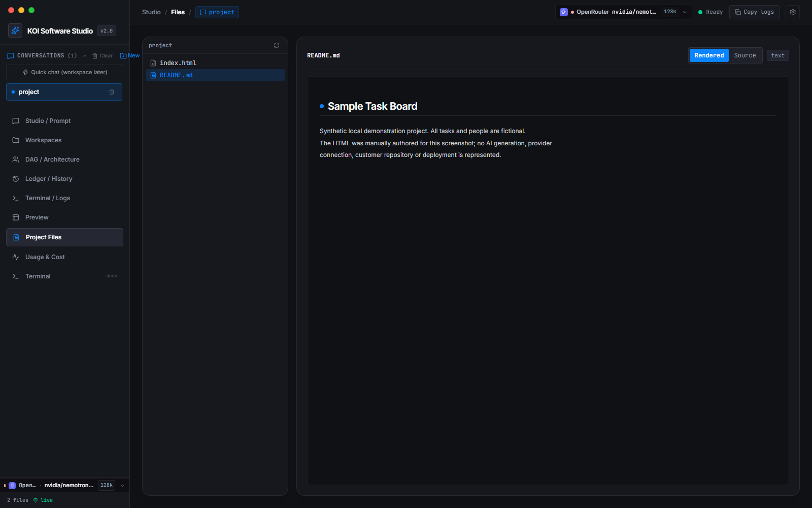This screenshot has height=508, width=812.
Task: Click Studio breadcrumb link
Action: [151, 12]
